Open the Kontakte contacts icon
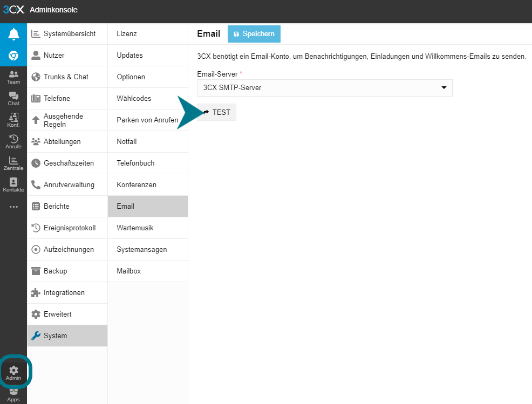 13,185
